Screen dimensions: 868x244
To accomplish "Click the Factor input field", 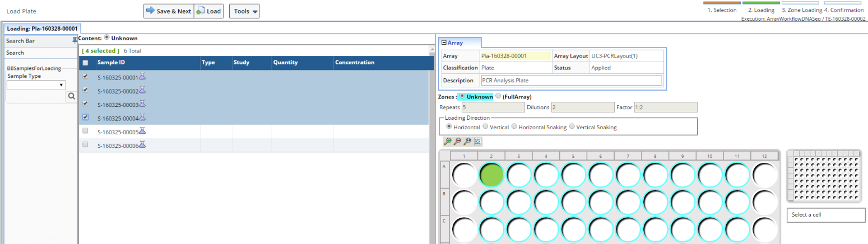I will pos(665,107).
